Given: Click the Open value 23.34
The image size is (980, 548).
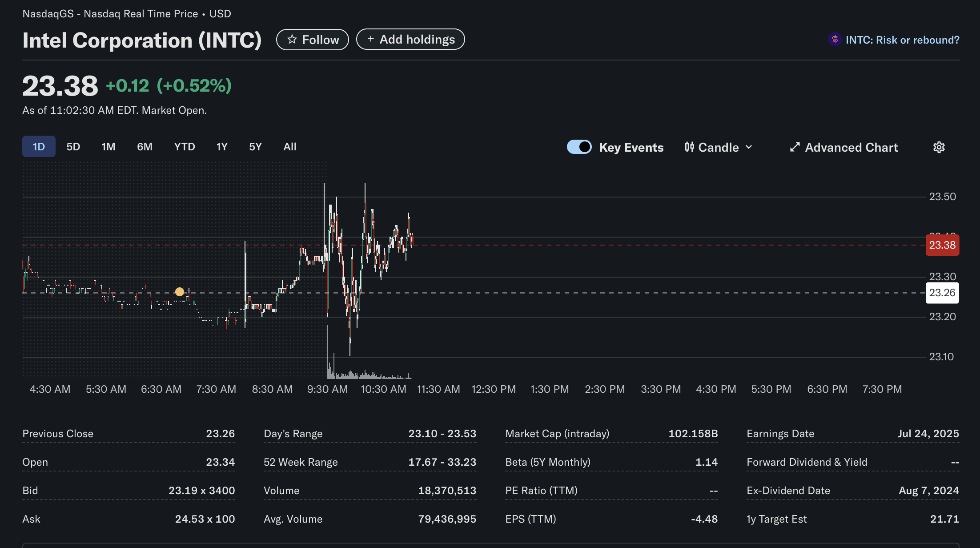Looking at the screenshot, I should pyautogui.click(x=220, y=462).
